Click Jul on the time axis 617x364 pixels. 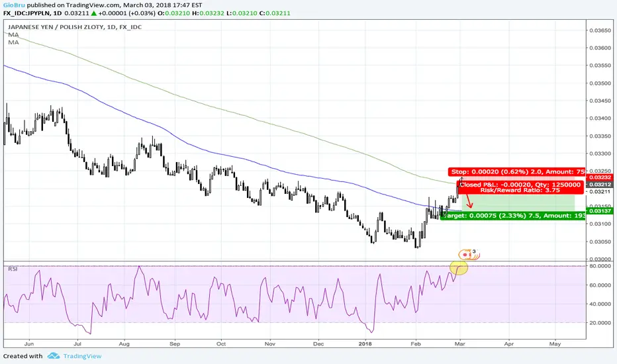click(x=77, y=343)
